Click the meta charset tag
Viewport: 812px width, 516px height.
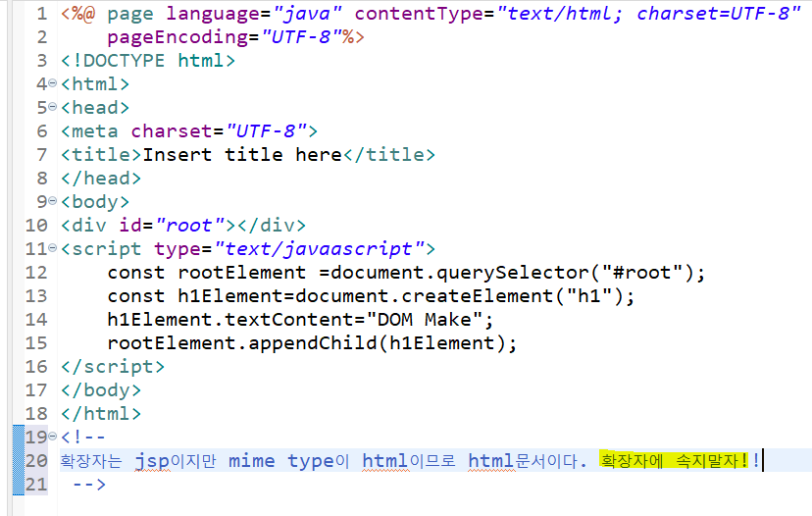click(189, 131)
